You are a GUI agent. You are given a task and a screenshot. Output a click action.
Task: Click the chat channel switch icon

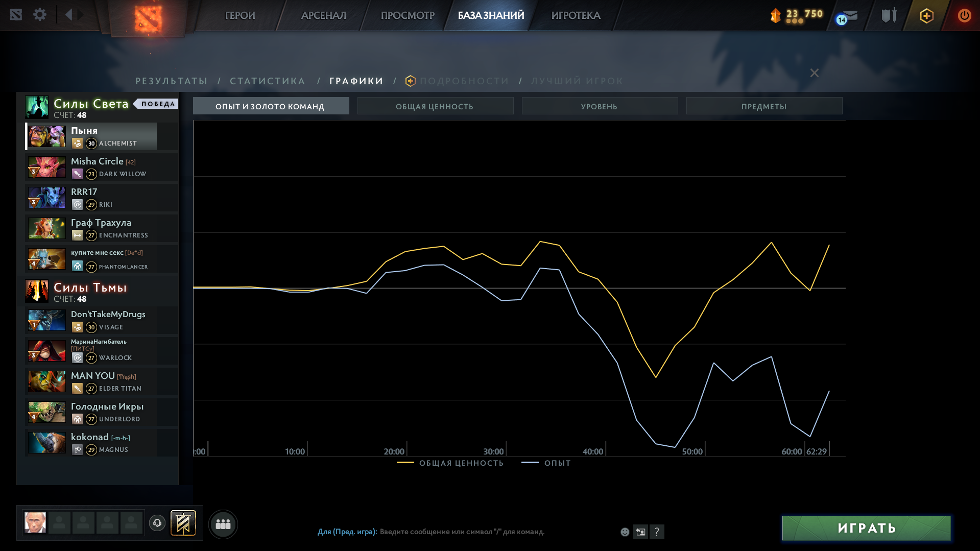coord(640,532)
